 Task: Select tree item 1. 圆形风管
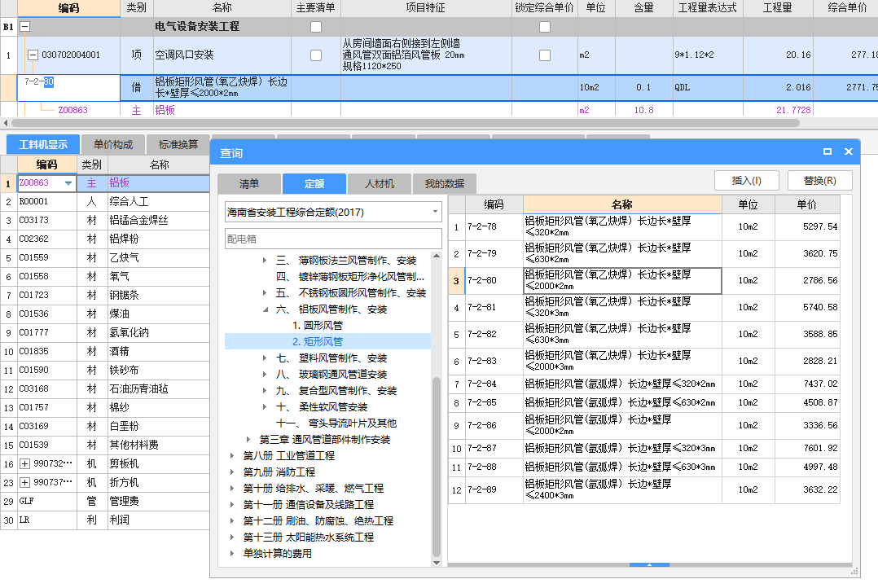pyautogui.click(x=318, y=326)
